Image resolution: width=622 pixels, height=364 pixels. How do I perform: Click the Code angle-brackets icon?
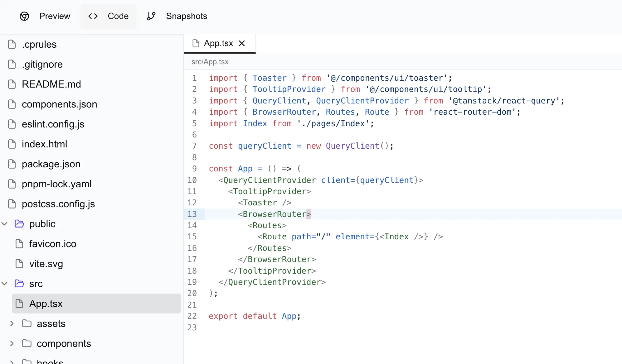click(x=92, y=16)
